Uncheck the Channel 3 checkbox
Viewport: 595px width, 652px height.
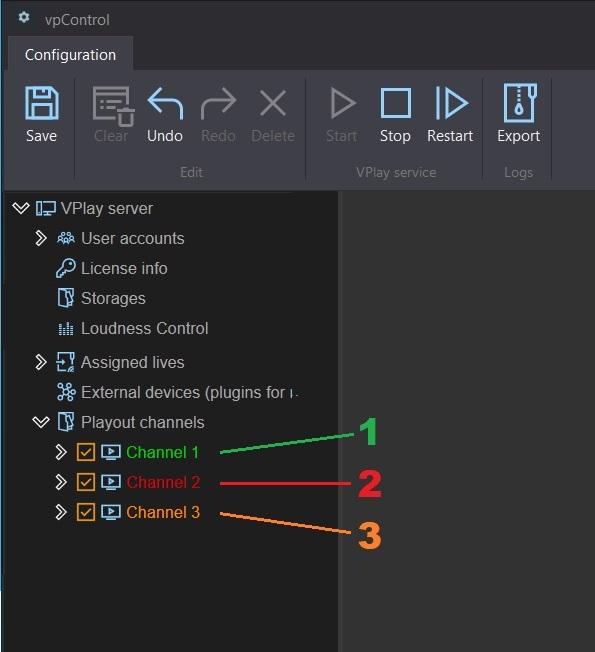[86, 512]
